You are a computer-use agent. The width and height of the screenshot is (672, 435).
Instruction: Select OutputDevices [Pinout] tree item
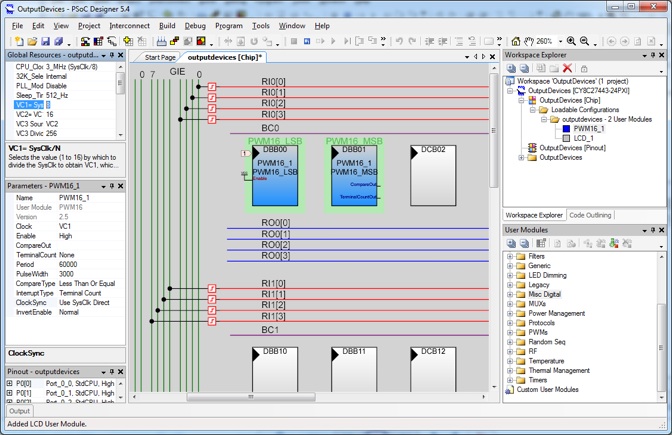572,148
